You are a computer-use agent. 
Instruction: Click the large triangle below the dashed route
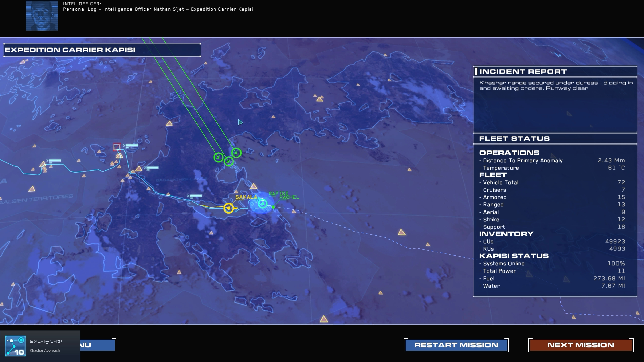pos(402,232)
